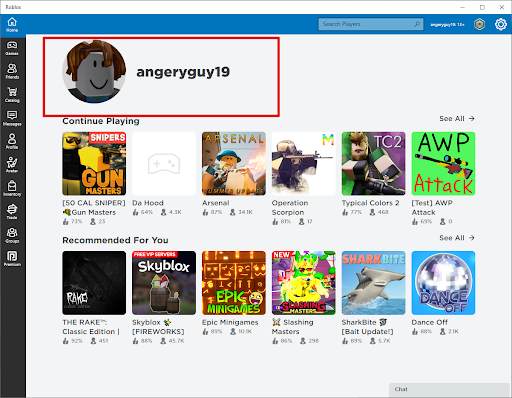Click the Robux coin icon
The height and width of the screenshot is (398, 512).
pos(479,24)
